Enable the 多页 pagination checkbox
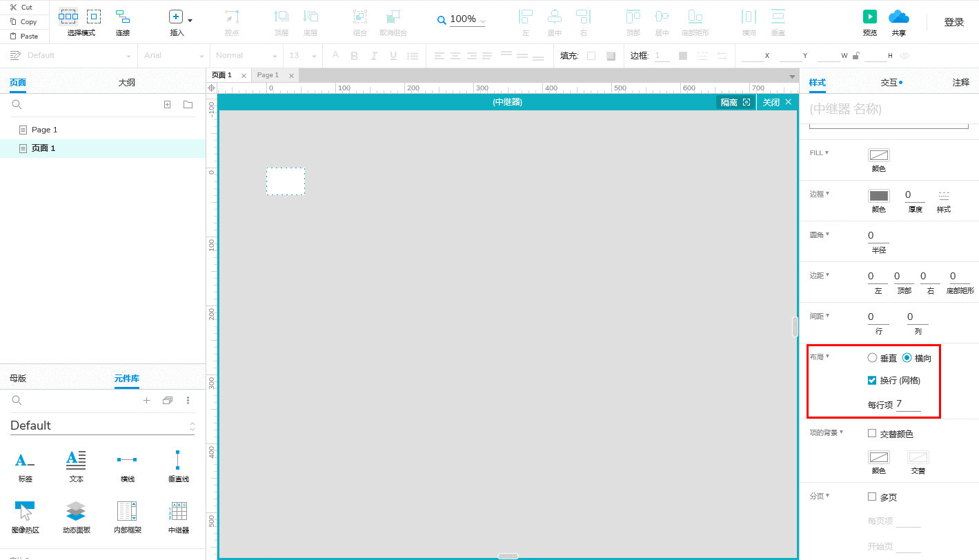 point(872,497)
